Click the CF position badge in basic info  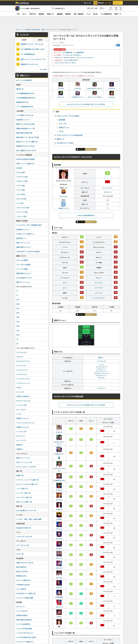[x=107, y=182]
